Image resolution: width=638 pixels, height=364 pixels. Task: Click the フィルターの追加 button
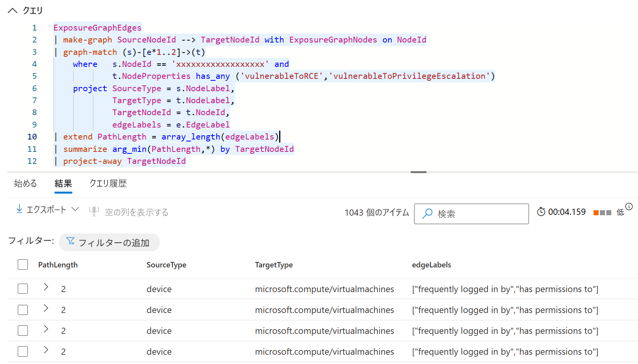pyautogui.click(x=109, y=242)
